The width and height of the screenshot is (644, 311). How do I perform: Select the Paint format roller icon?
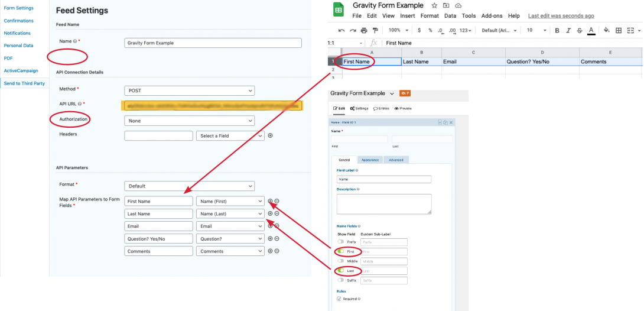(375, 30)
